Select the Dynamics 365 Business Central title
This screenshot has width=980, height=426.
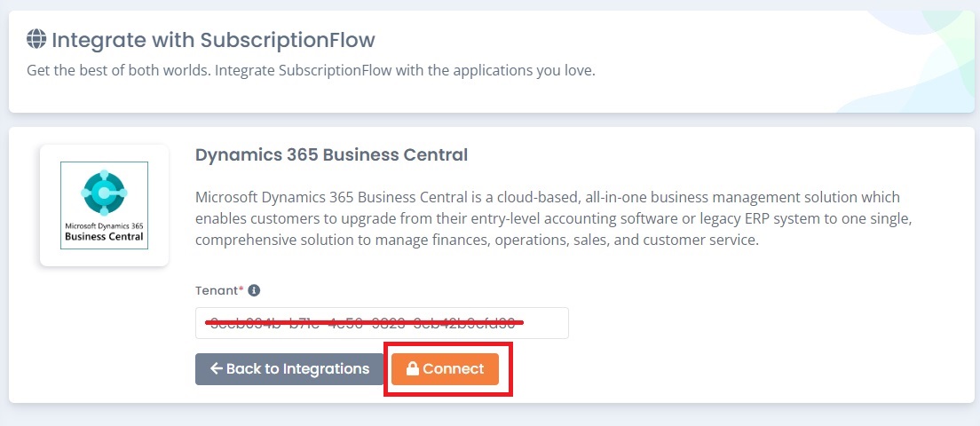point(331,155)
